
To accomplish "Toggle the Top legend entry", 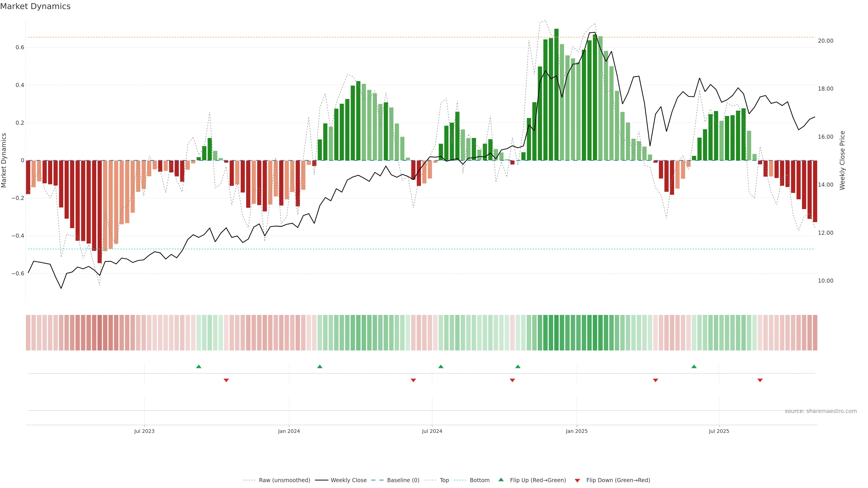I will coord(444,480).
